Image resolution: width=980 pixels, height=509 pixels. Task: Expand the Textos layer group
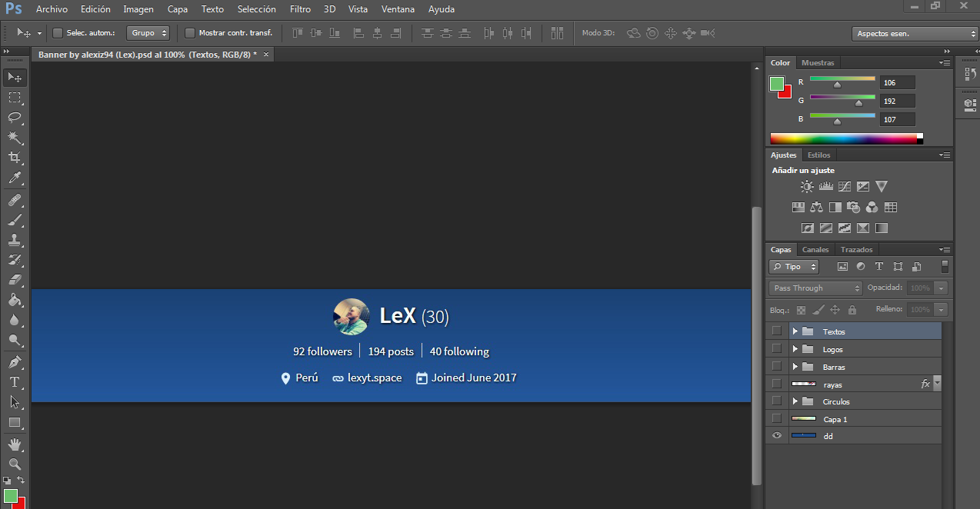click(x=795, y=331)
